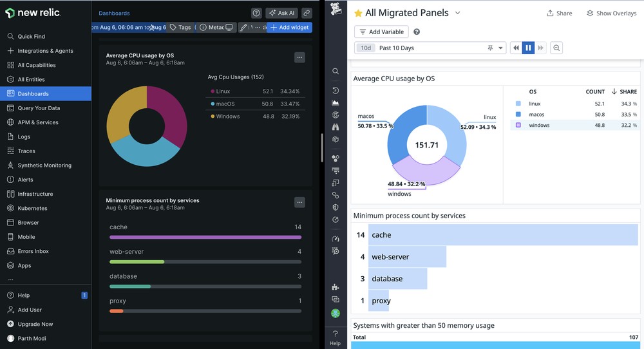
Task: Expand the All Migrated Panels title dropdown
Action: 458,13
